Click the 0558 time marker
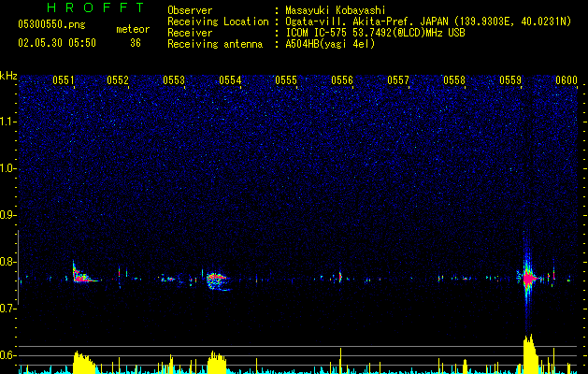This screenshot has width=588, height=374. (454, 80)
